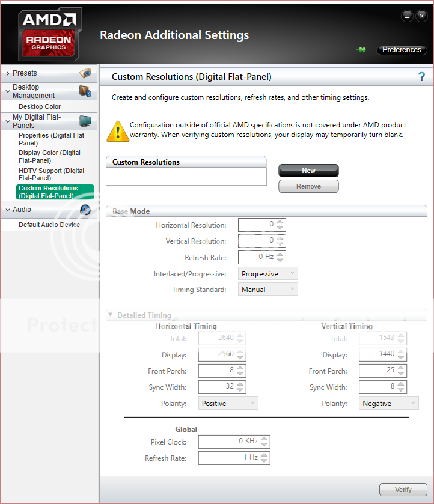The height and width of the screenshot is (504, 434).
Task: Expand the Presets section
Action: 7,73
